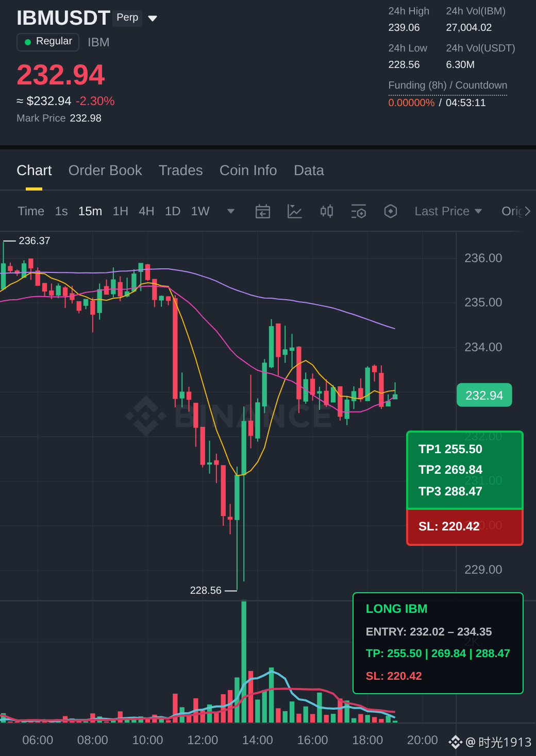536x756 pixels.
Task: Open the chart indicators icon
Action: pyautogui.click(x=295, y=211)
